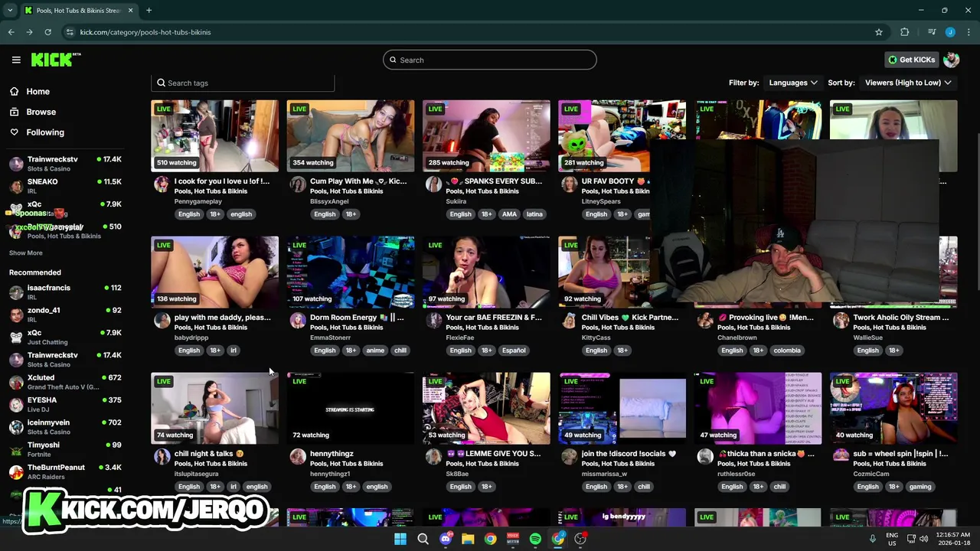Click the AMA tag under Sukiira
This screenshot has width=980, height=551.
coord(509,214)
